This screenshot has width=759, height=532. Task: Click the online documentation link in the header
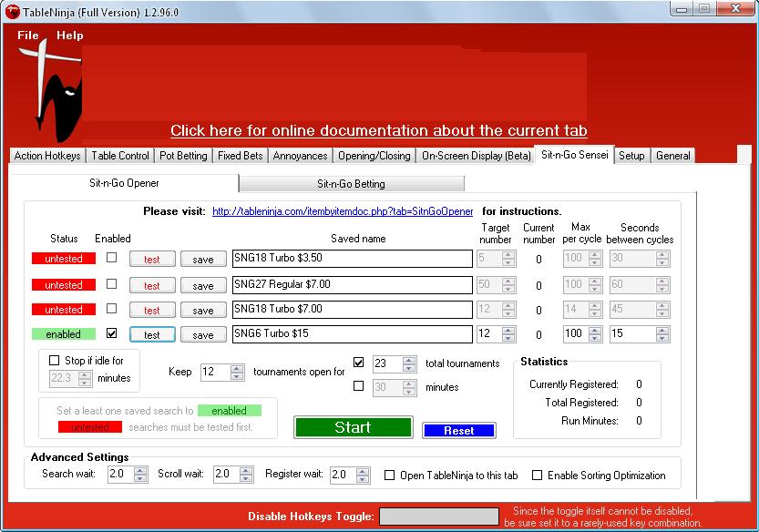tap(378, 130)
